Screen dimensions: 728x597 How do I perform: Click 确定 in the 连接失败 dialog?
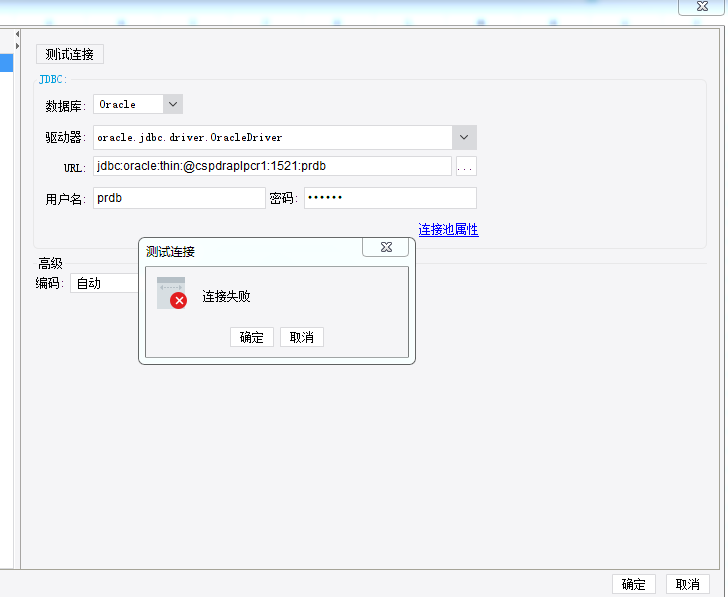252,337
